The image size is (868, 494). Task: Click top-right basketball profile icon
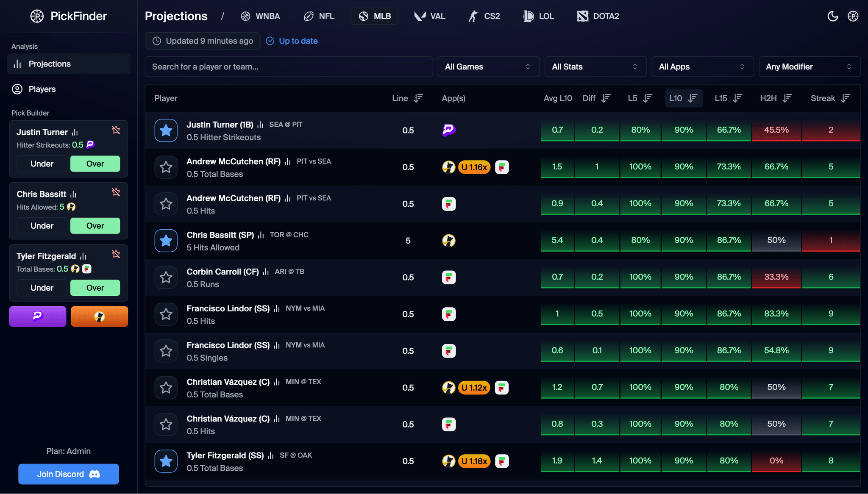(853, 16)
